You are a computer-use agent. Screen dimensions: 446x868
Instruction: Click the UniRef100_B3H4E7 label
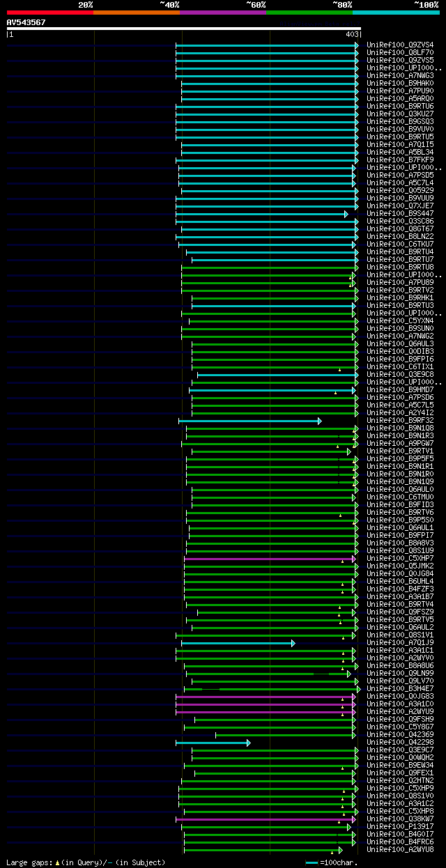click(x=400, y=688)
